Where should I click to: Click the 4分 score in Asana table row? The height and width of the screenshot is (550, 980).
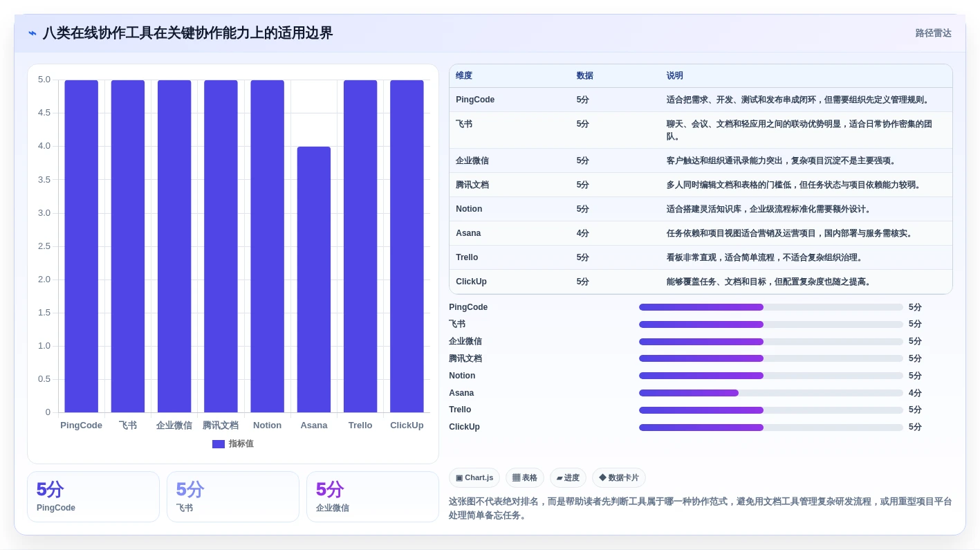click(583, 233)
